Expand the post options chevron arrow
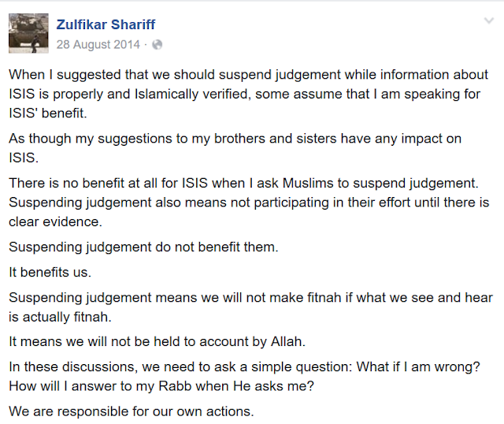Screen dimensions: 504x424 coord(489,21)
